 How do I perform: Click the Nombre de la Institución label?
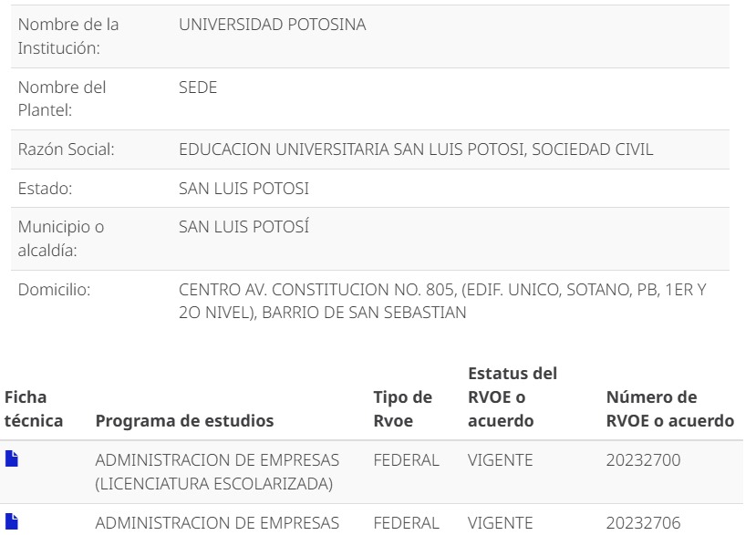[68, 36]
